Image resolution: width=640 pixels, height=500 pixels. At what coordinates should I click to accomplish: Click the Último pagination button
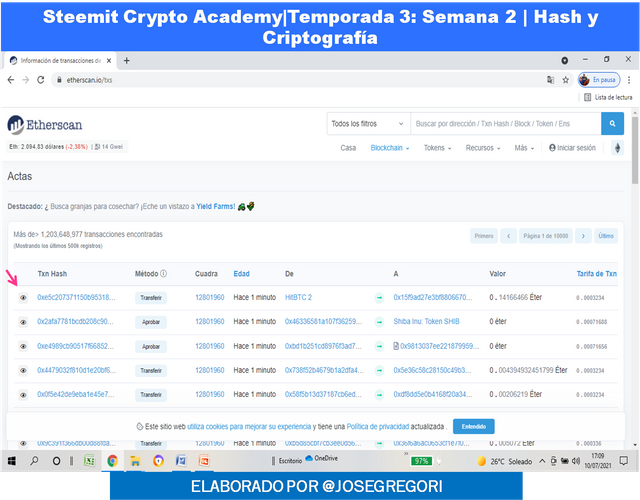pos(606,236)
